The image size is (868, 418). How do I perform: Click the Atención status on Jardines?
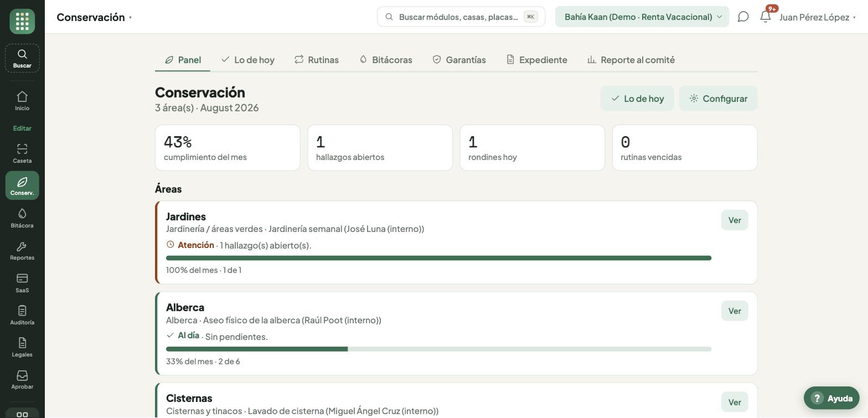pos(196,245)
